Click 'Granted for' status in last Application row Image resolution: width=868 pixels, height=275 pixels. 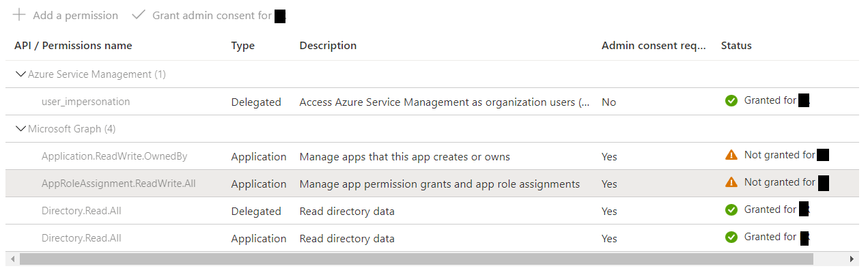[x=770, y=237]
